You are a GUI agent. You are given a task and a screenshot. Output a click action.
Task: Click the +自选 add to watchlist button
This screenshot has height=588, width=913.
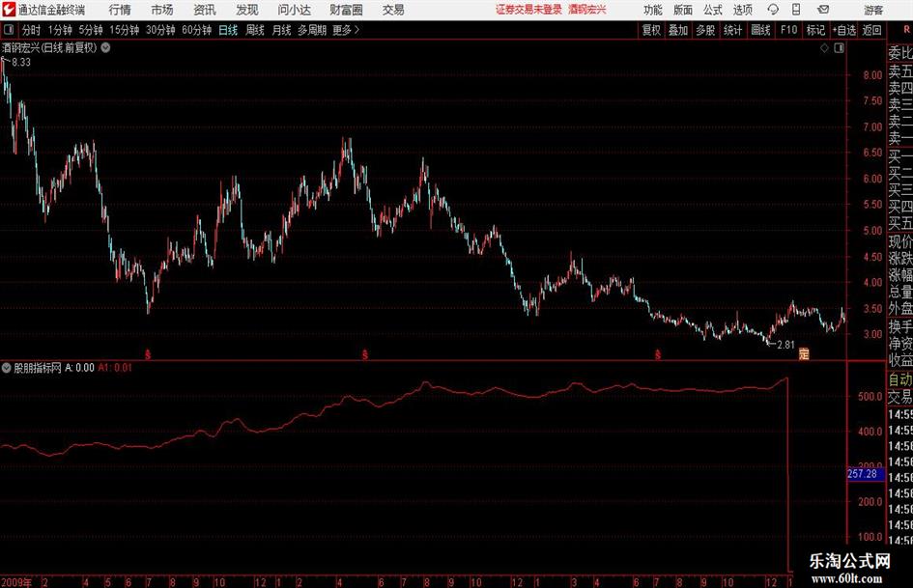coord(843,30)
